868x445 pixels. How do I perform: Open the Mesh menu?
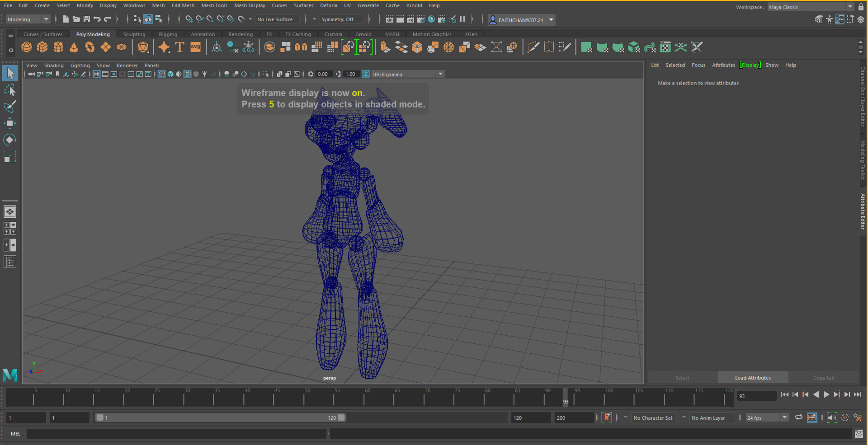click(158, 5)
